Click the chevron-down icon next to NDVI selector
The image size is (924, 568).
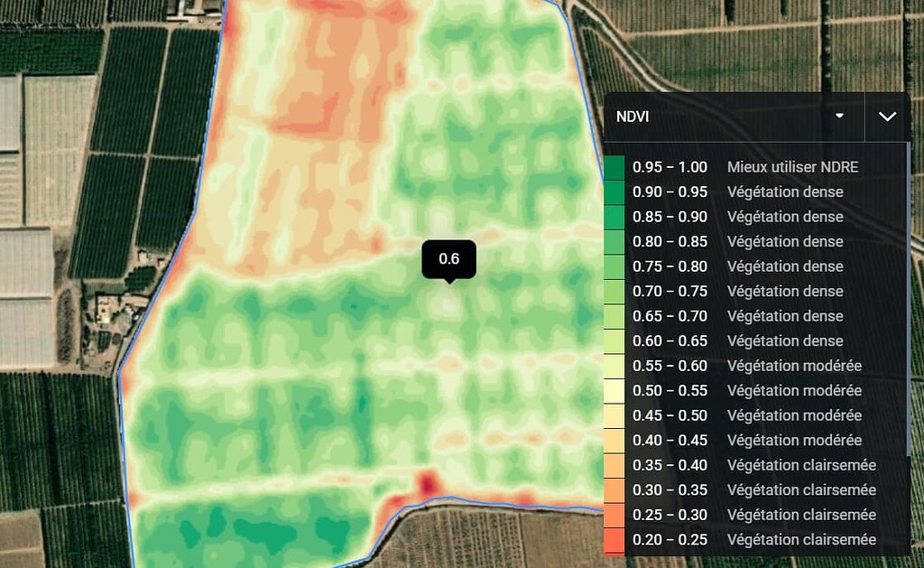click(887, 116)
